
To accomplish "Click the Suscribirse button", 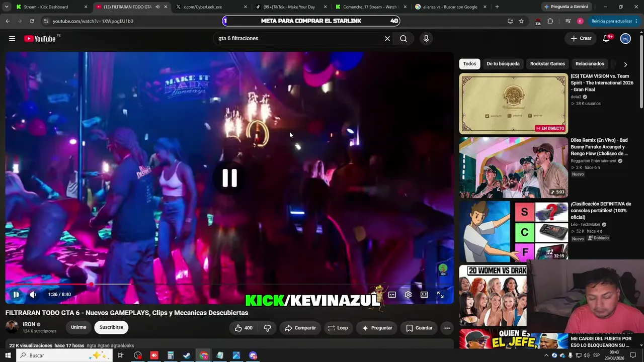I will coord(111,327).
